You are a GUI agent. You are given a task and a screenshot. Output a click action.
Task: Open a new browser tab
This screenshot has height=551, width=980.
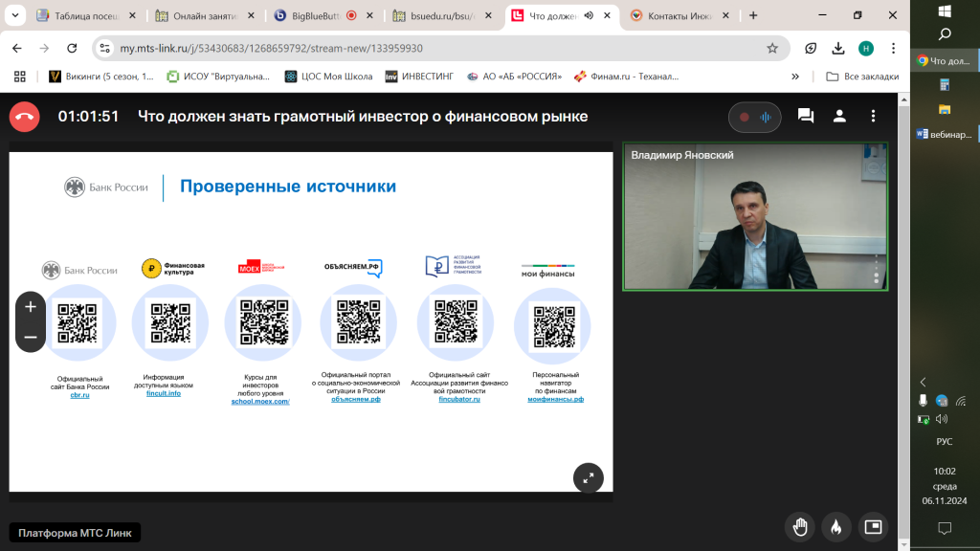tap(753, 15)
